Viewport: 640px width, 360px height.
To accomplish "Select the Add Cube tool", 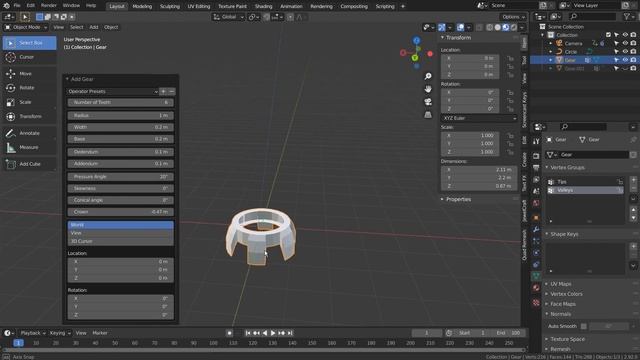I will (29, 164).
